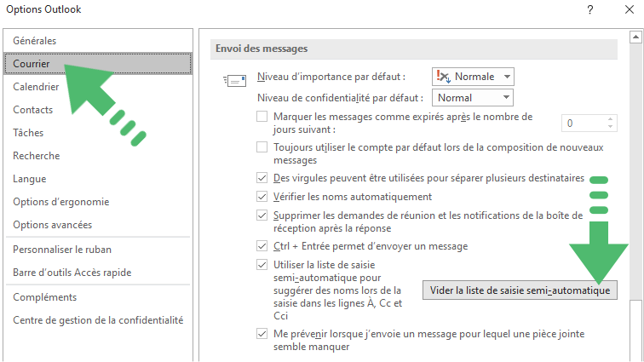Enable Marquer les messages comme expirés checkbox
This screenshot has width=644, height=362.
262,117
